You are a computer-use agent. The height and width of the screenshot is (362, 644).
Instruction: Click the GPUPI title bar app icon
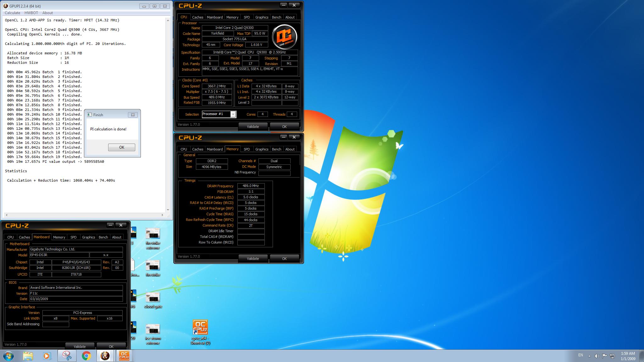pos(6,6)
